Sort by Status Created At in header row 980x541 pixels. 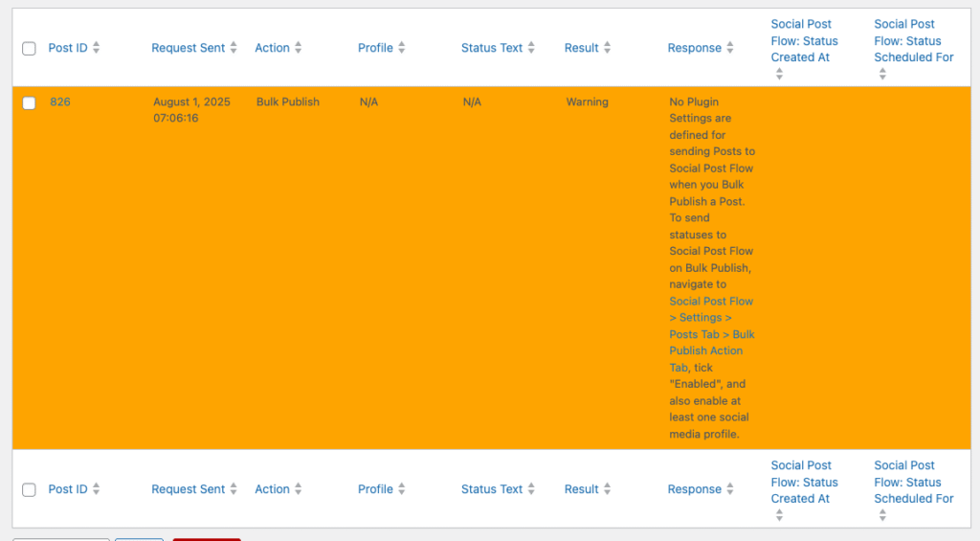804,40
